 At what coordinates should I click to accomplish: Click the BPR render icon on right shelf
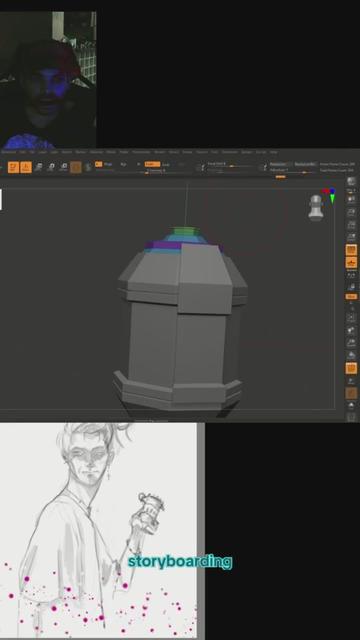click(351, 181)
